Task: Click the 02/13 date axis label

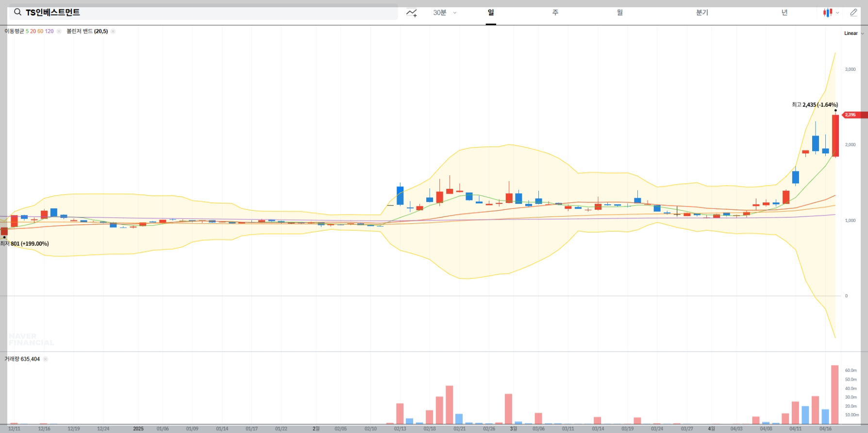Action: 400,429
